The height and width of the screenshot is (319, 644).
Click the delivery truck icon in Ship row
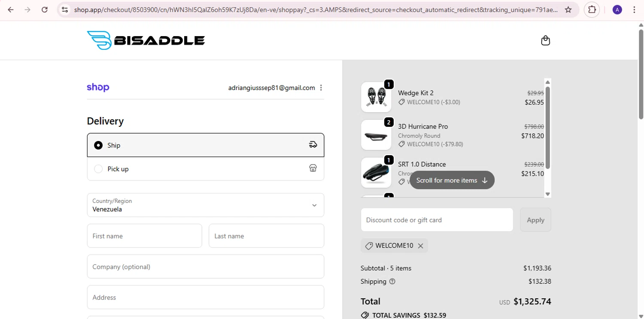(x=313, y=145)
